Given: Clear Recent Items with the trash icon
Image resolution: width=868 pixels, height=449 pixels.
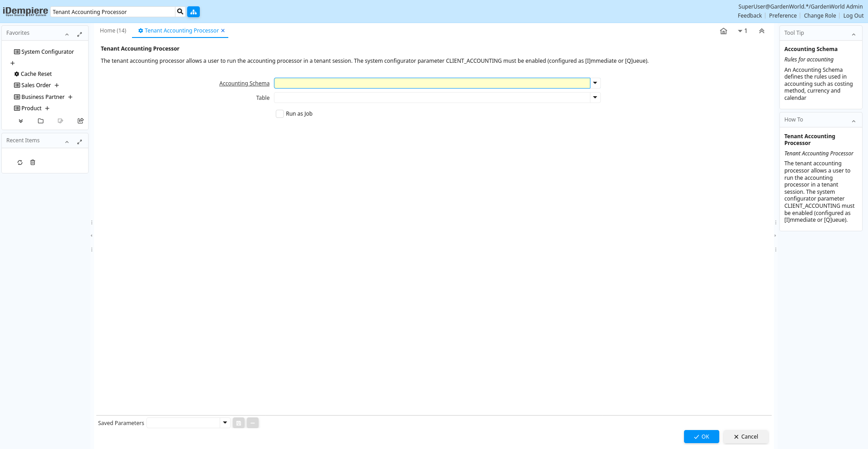Looking at the screenshot, I should tap(33, 163).
